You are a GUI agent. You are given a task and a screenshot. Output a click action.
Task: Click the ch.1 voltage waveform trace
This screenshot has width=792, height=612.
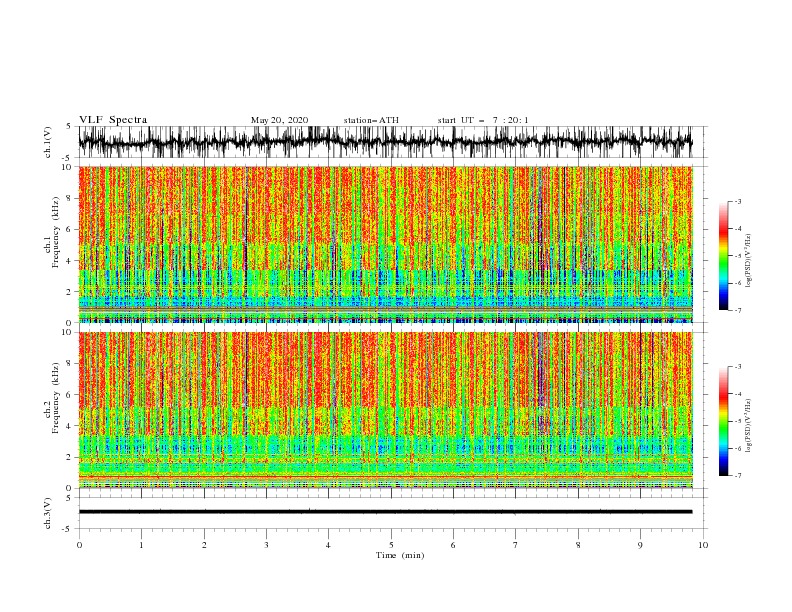[x=385, y=142]
